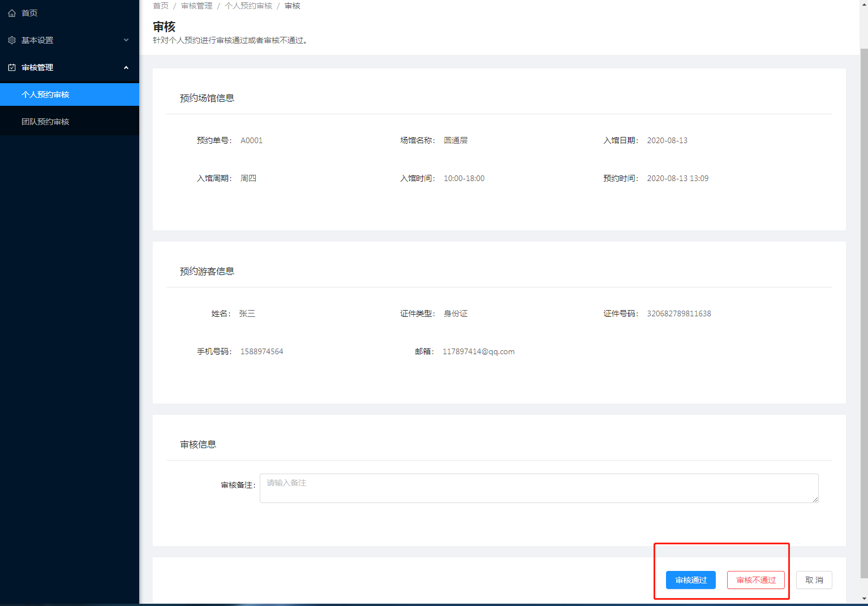This screenshot has height=606, width=868.
Task: Select visitor name 张三
Action: 247,313
